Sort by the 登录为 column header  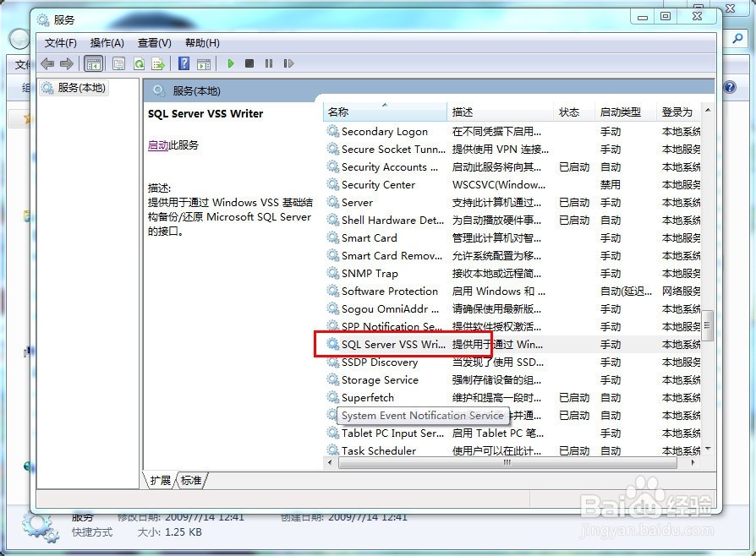coord(679,112)
